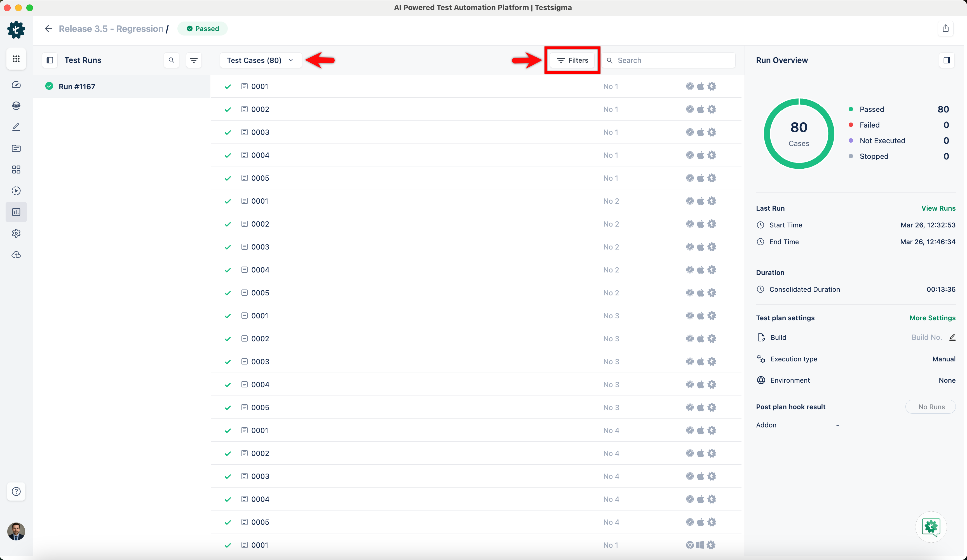Viewport: 967px width, 560px height.
Task: Click the share icon at top right
Action: [945, 28]
